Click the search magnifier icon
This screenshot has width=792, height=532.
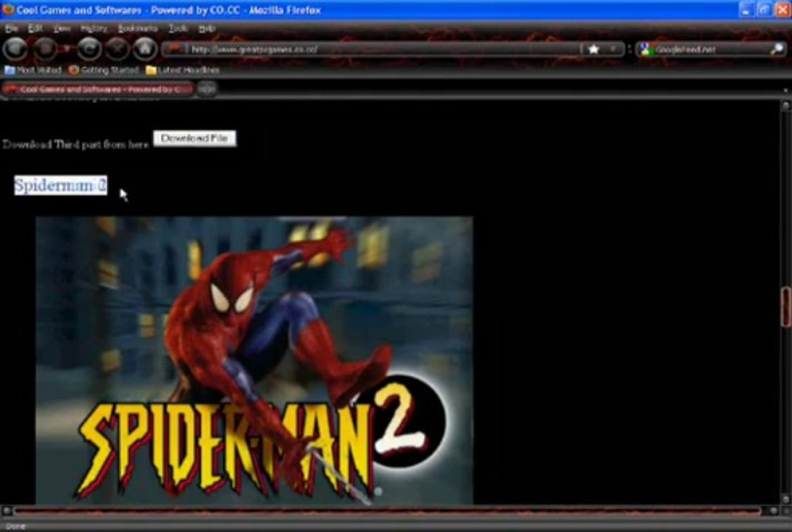[777, 49]
